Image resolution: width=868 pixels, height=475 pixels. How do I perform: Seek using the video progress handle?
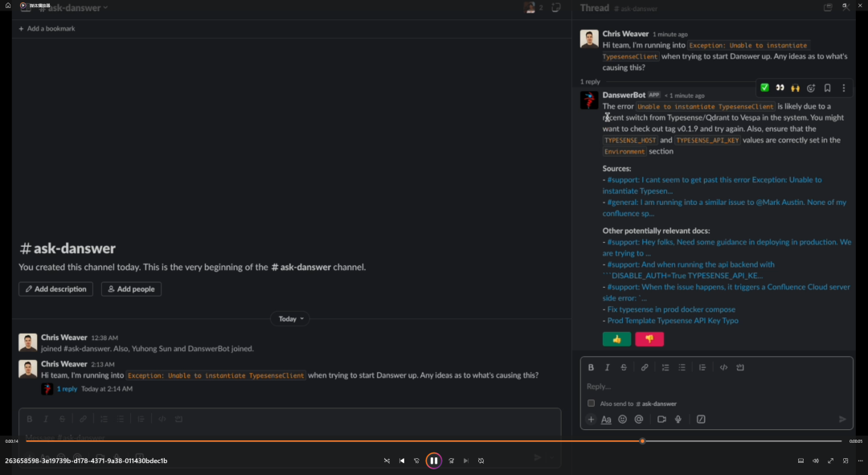pyautogui.click(x=642, y=441)
